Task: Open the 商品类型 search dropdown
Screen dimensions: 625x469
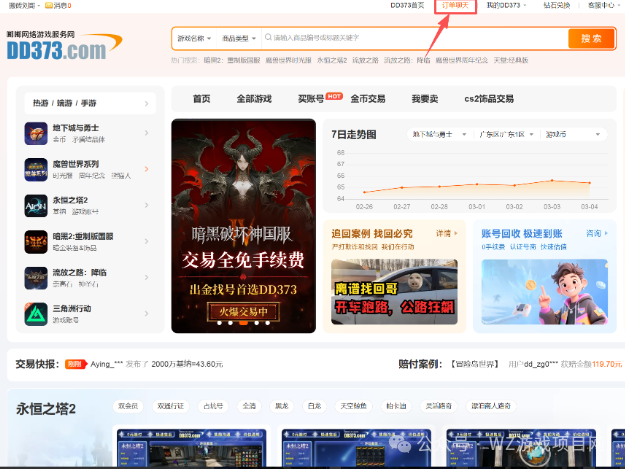Action: pyautogui.click(x=238, y=38)
